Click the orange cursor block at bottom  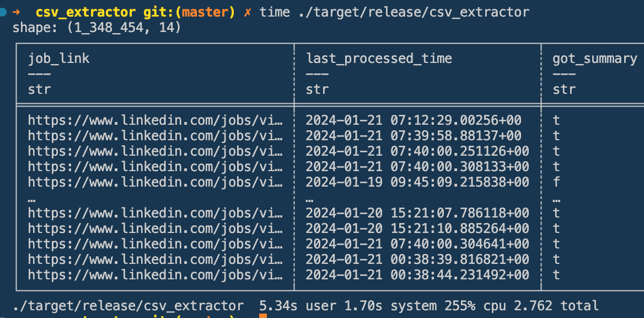pos(262,316)
